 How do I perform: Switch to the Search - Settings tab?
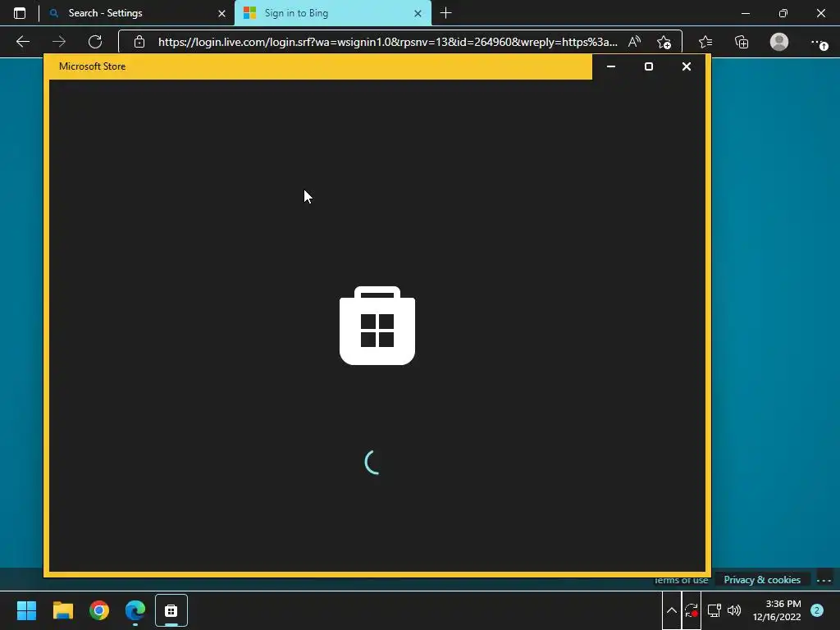click(137, 13)
